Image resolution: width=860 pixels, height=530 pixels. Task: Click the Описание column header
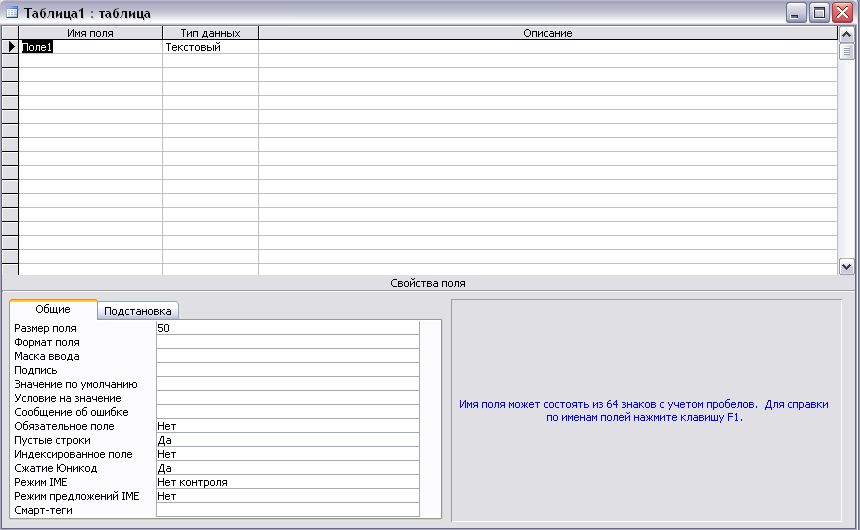[547, 33]
